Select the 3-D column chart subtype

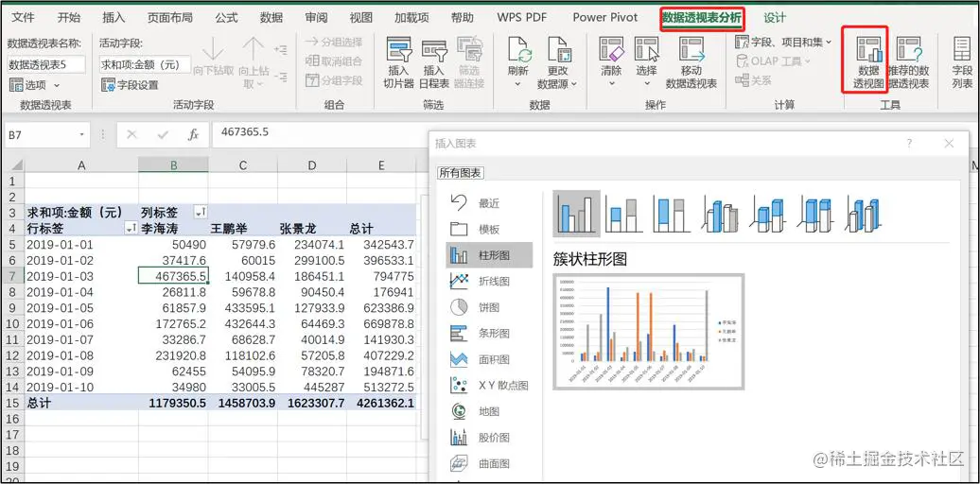point(863,213)
